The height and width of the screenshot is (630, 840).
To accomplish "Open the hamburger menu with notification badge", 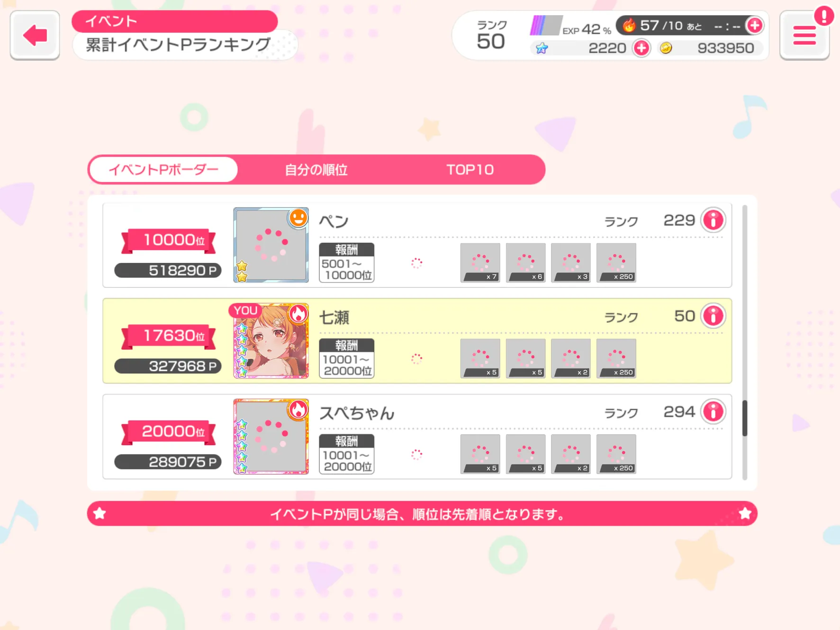I will pos(804,35).
